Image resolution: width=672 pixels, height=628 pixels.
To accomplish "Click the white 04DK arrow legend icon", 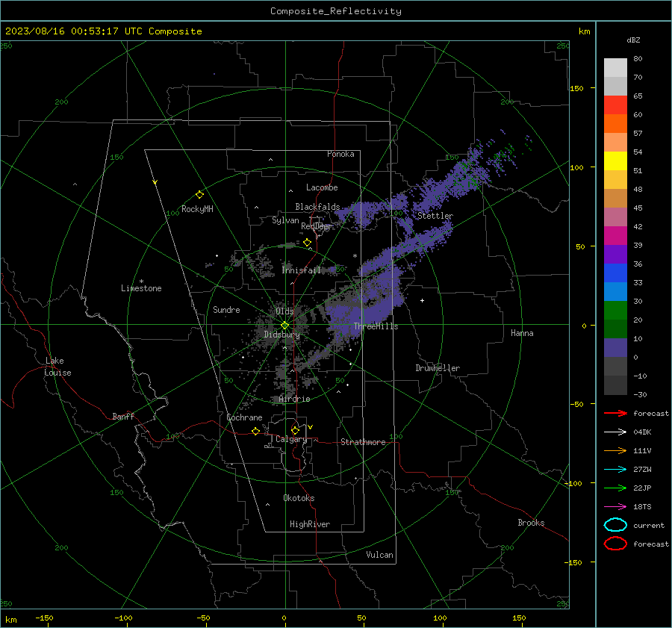I will click(x=615, y=432).
